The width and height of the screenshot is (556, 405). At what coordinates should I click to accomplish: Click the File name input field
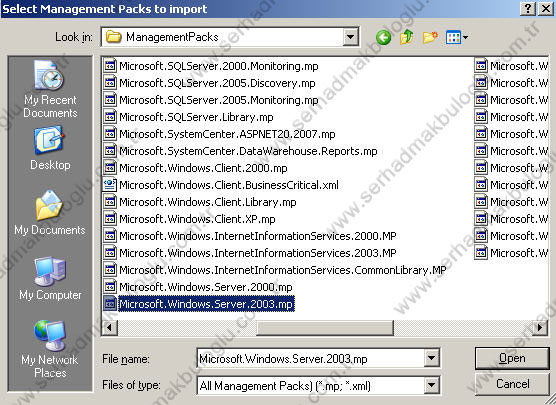[x=311, y=358]
